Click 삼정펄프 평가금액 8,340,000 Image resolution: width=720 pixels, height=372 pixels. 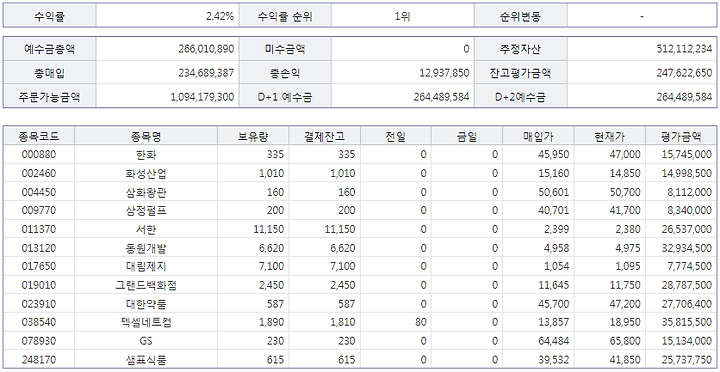[x=690, y=210]
